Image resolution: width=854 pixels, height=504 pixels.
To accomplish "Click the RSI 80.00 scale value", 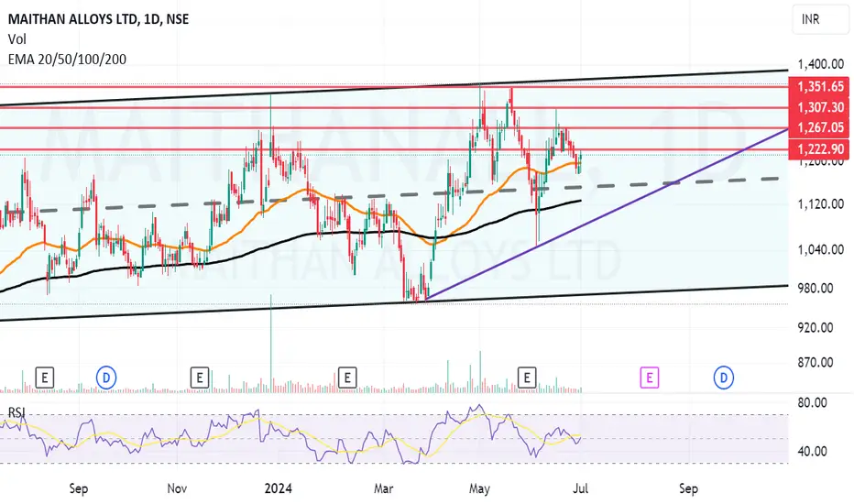I will (812, 403).
